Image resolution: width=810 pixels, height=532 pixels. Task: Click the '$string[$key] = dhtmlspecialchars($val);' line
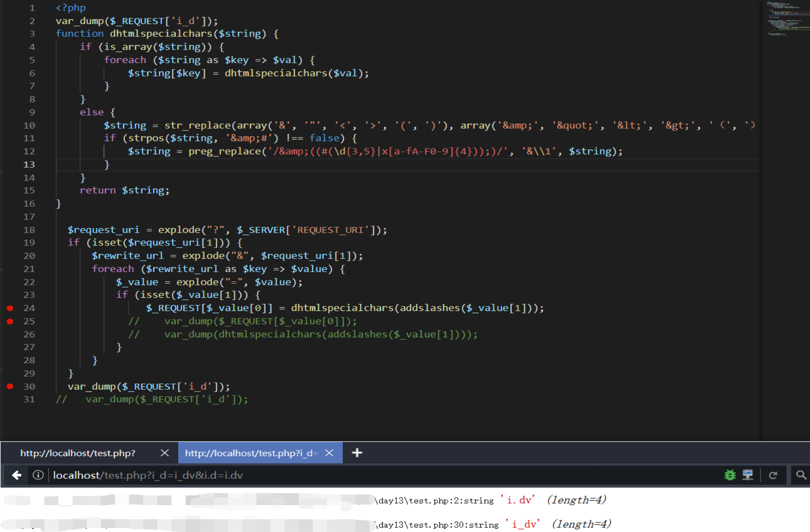point(248,73)
